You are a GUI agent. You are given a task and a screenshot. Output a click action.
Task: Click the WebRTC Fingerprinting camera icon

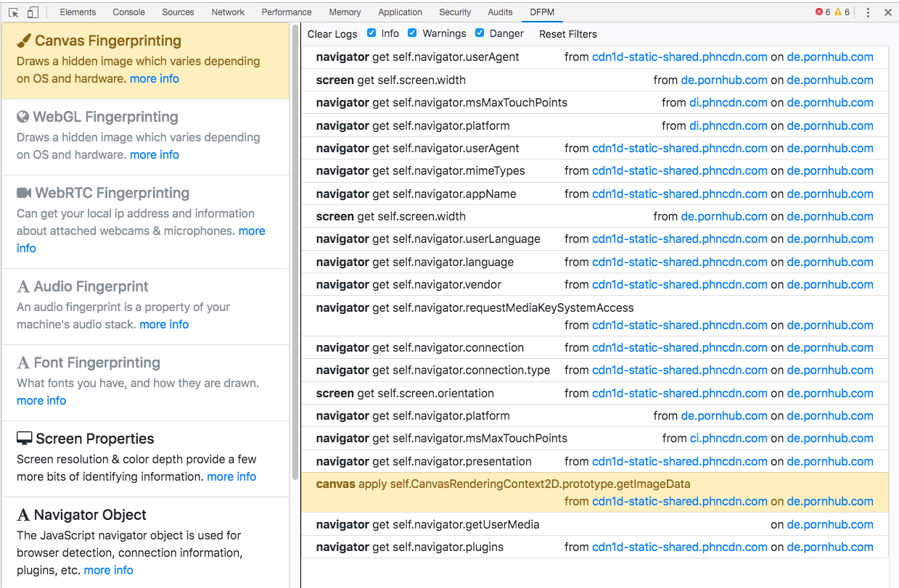[24, 193]
